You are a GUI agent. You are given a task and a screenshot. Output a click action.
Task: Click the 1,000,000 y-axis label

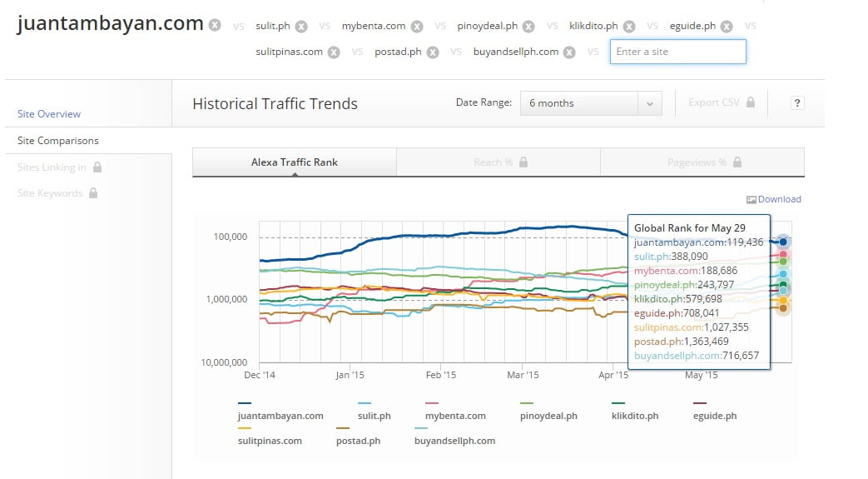click(x=226, y=299)
